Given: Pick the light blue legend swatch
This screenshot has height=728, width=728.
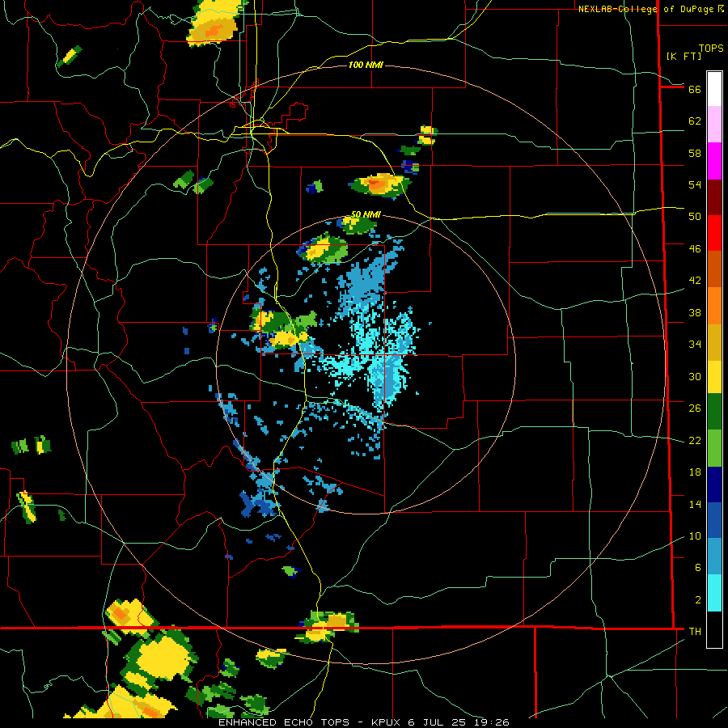Looking at the screenshot, I should pyautogui.click(x=714, y=556).
